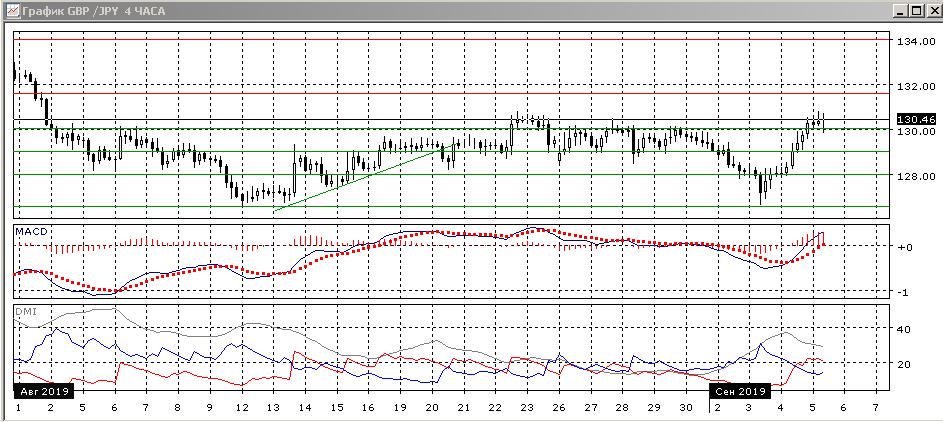Click date 30 on the time axis

686,408
